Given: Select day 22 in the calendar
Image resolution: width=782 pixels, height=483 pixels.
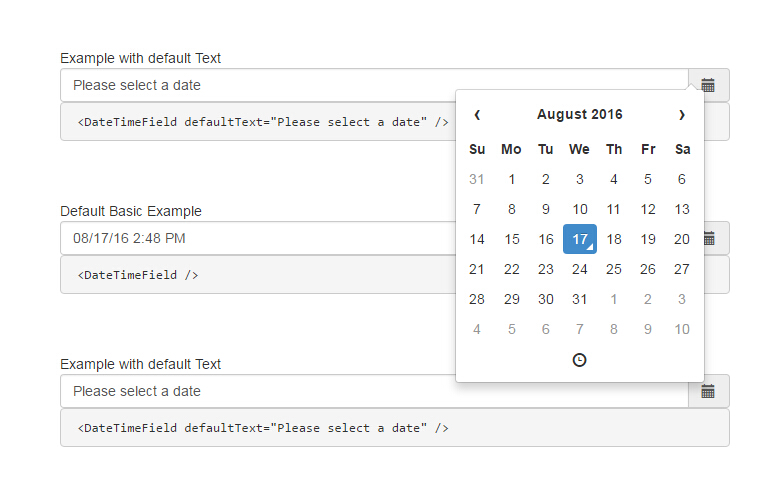Looking at the screenshot, I should [512, 269].
